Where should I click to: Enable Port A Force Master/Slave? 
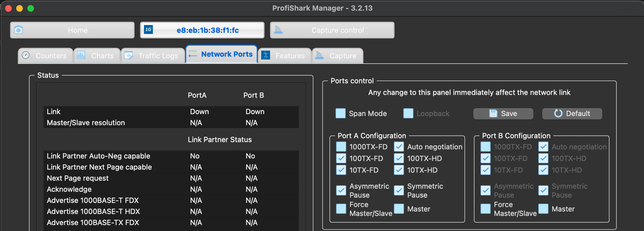click(x=341, y=209)
